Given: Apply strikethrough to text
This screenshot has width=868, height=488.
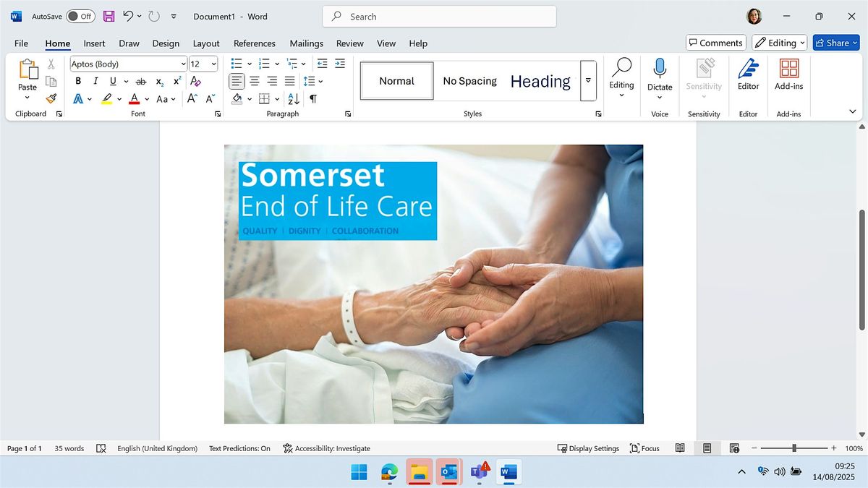Looking at the screenshot, I should 141,81.
